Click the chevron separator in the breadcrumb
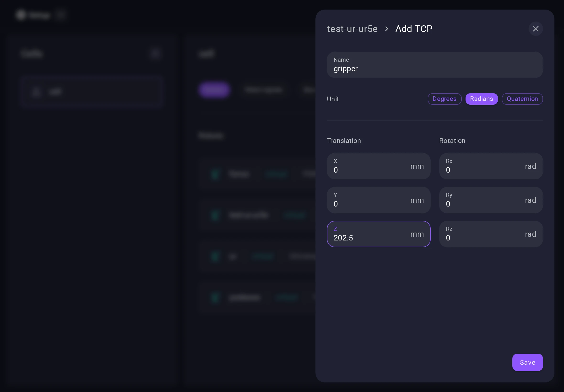 click(387, 29)
